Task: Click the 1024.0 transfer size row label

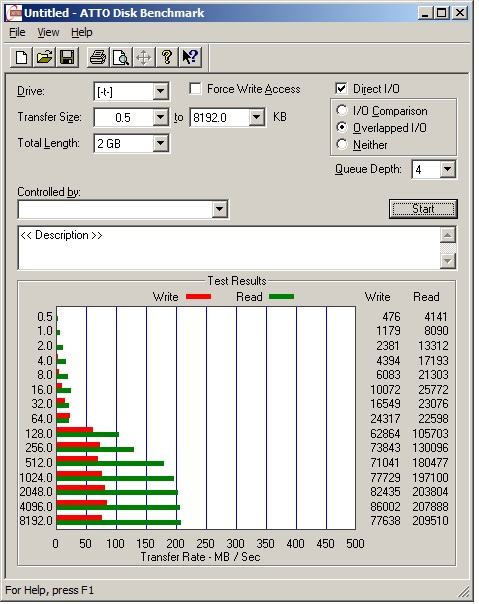Action: 36,478
